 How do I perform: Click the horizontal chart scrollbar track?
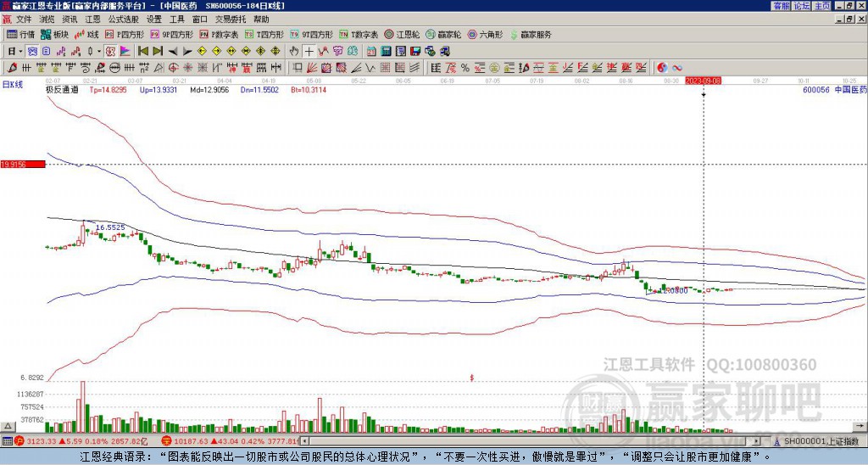click(x=526, y=441)
